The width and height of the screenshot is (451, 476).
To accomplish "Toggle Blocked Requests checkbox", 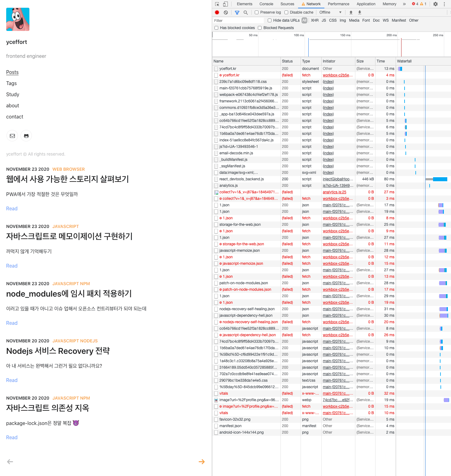I will (260, 28).
